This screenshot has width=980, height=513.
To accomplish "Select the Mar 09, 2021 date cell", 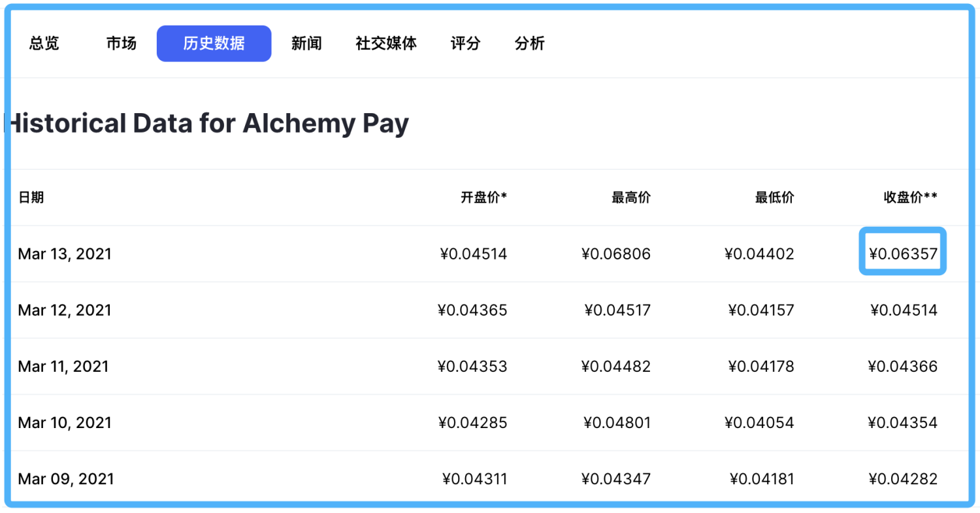I will point(66,479).
